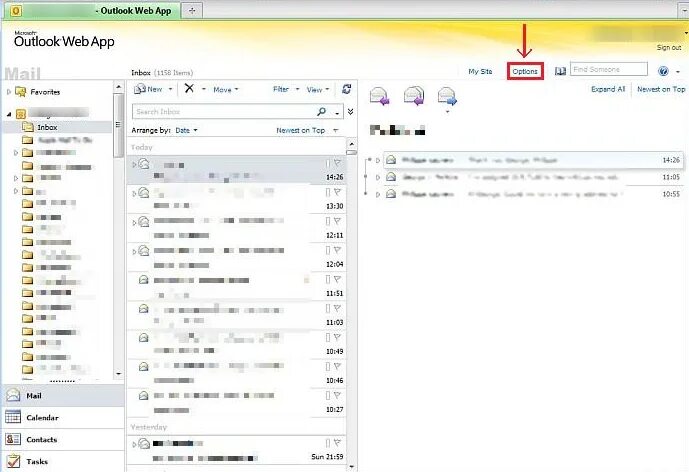689x472 pixels.
Task: Flag the 12:04 message
Action: [x=337, y=250]
